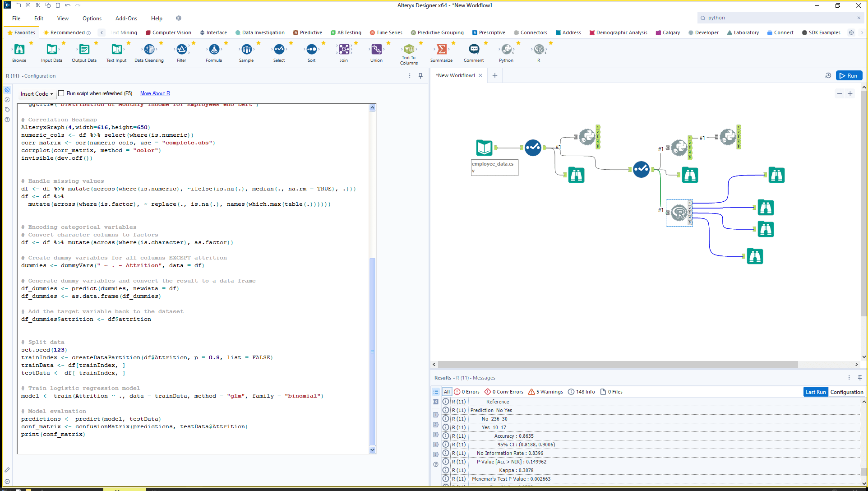868x491 pixels.
Task: Filter results to show 5 Warnings only
Action: [545, 392]
